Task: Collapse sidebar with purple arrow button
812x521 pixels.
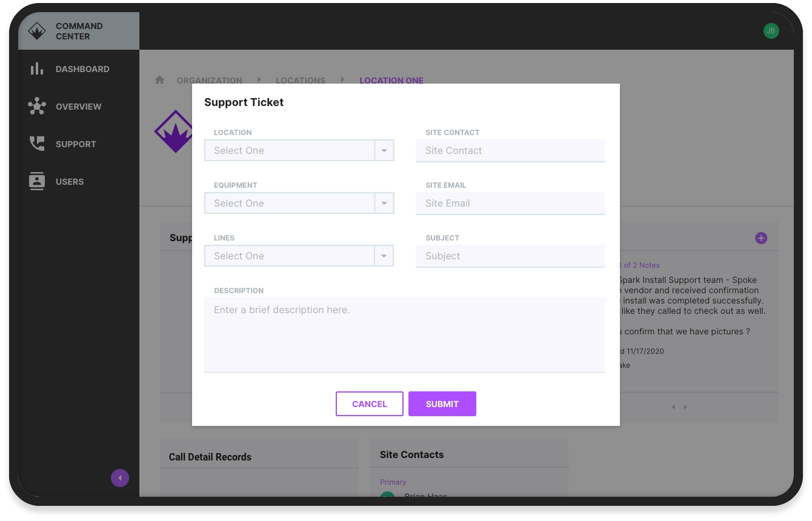Action: (x=120, y=478)
